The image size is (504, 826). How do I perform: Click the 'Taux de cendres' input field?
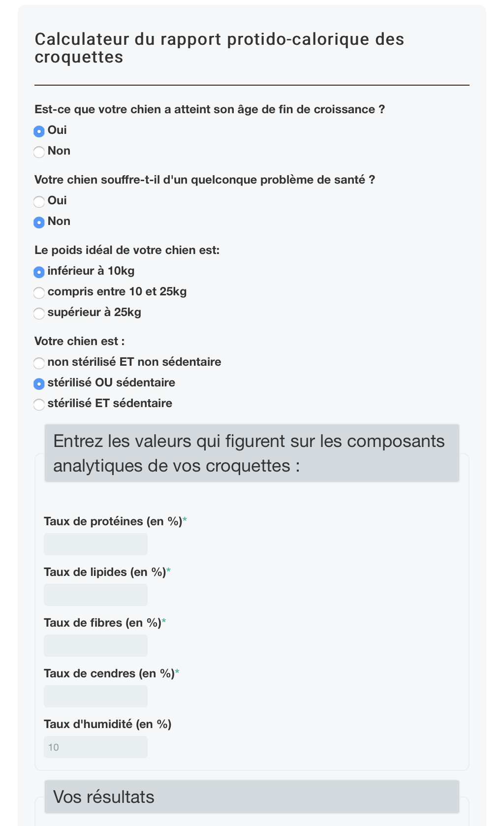click(95, 697)
